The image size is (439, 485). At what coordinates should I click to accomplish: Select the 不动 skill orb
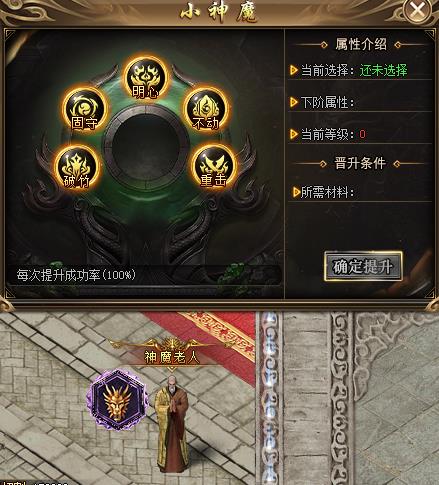pos(206,110)
